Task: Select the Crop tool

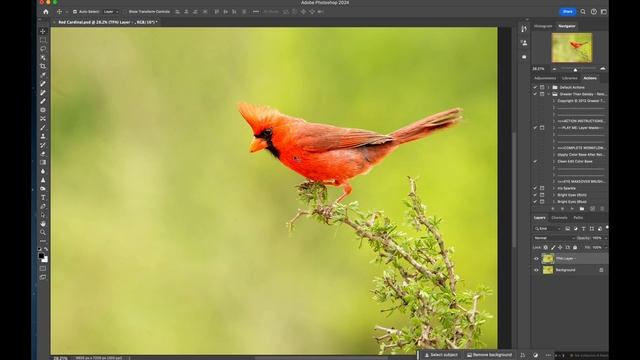Action: (x=43, y=66)
